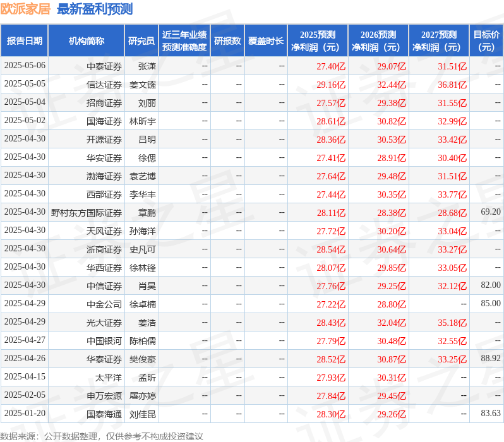This screenshot has height=442, width=504.
Task: Select the date cell 2025-01-20
Action: (x=25, y=414)
